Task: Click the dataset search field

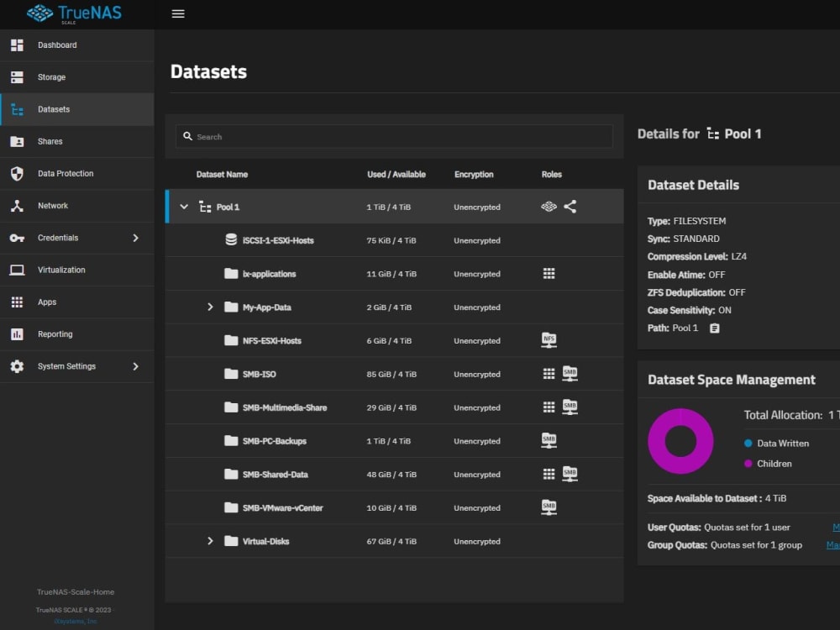Action: (x=394, y=137)
